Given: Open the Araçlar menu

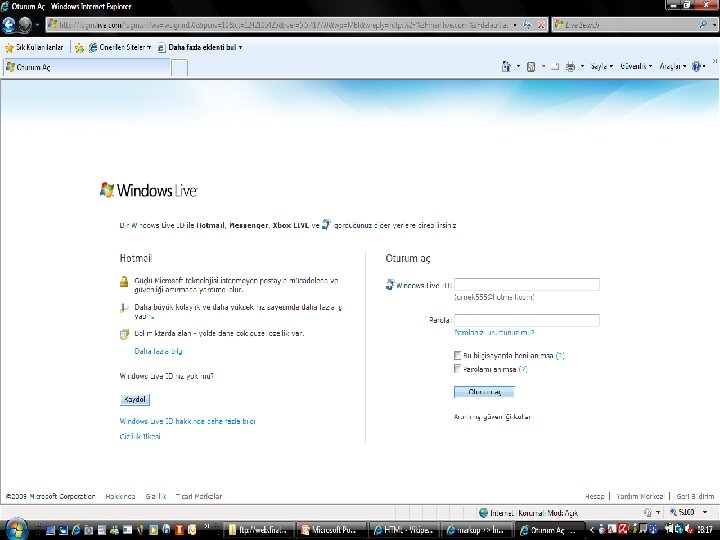Looking at the screenshot, I should tap(673, 67).
